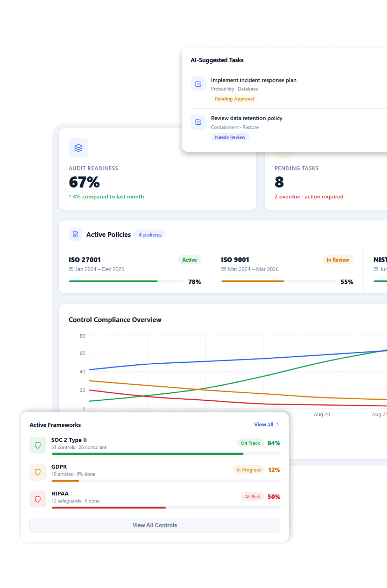The height and width of the screenshot is (588, 387).
Task: Click the Needs Review status badge
Action: [x=230, y=137]
